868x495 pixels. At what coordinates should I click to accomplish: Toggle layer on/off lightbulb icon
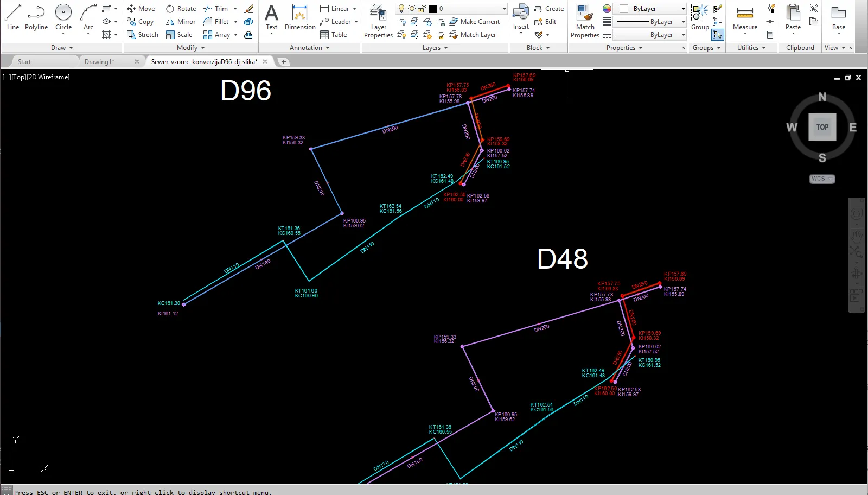click(x=401, y=9)
